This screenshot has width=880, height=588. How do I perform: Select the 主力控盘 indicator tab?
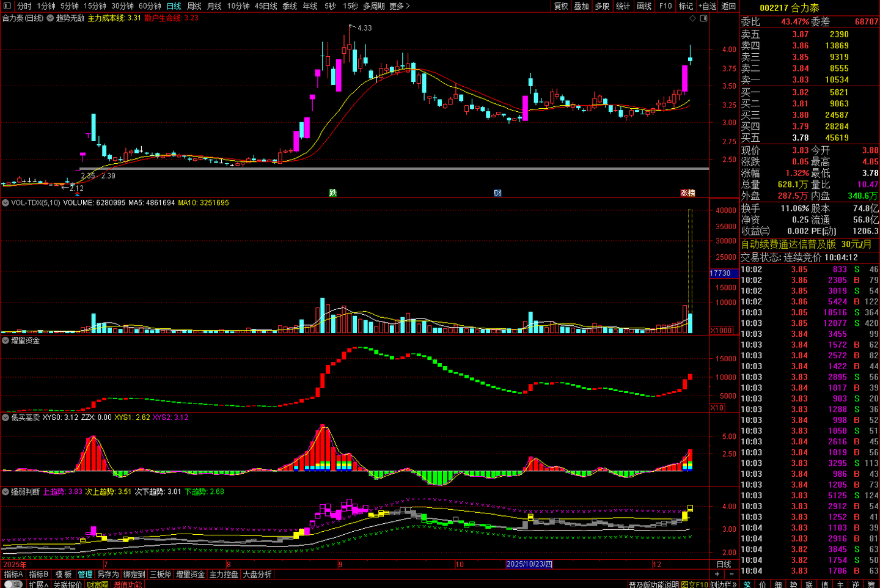224,575
